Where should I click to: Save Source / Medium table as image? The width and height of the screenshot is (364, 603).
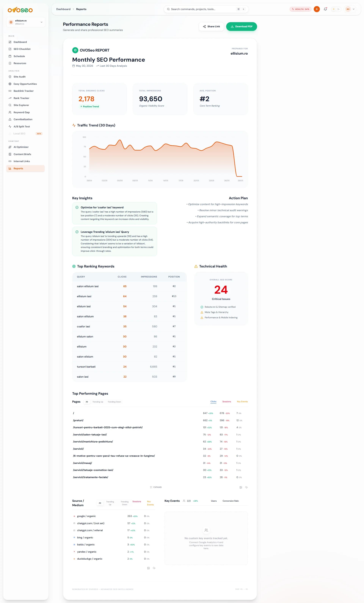pos(148,568)
